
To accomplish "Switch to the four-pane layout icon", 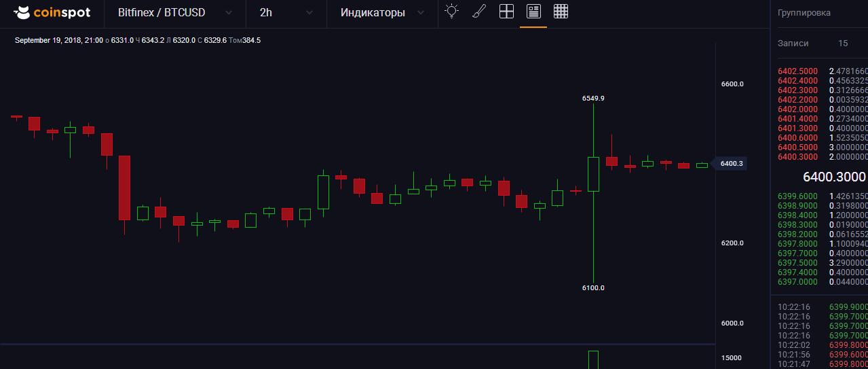I will click(506, 12).
